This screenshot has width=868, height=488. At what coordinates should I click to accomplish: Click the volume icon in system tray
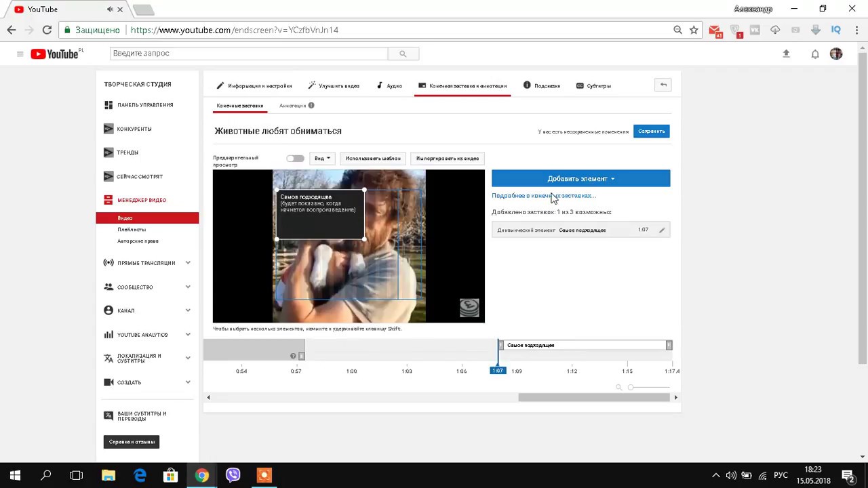click(731, 476)
